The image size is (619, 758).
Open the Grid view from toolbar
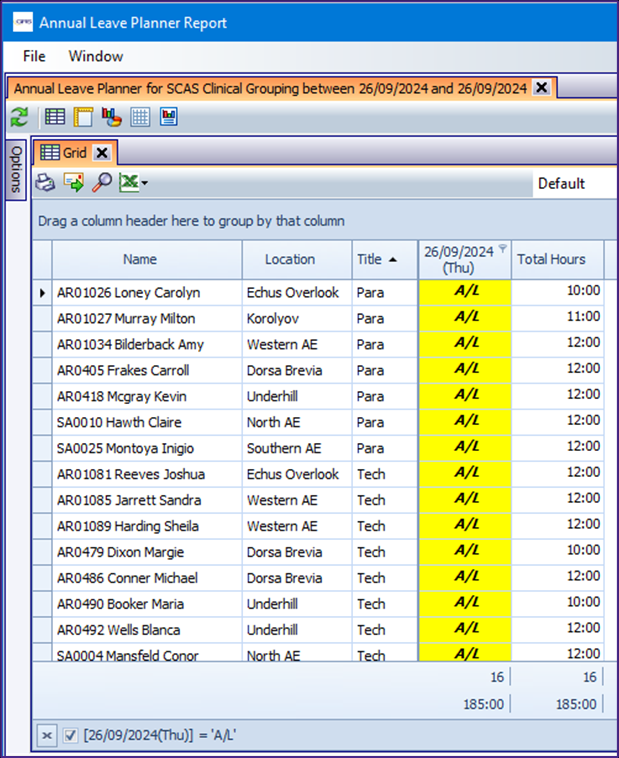55,118
